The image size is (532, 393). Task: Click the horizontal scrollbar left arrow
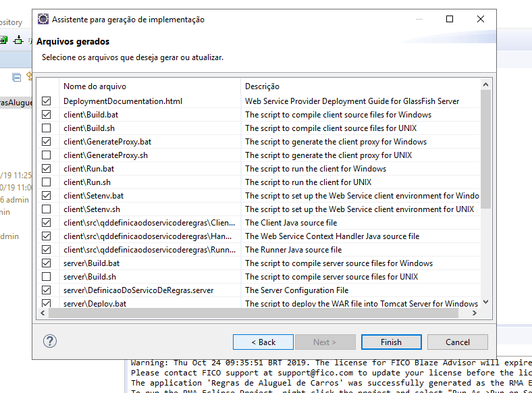(43, 313)
